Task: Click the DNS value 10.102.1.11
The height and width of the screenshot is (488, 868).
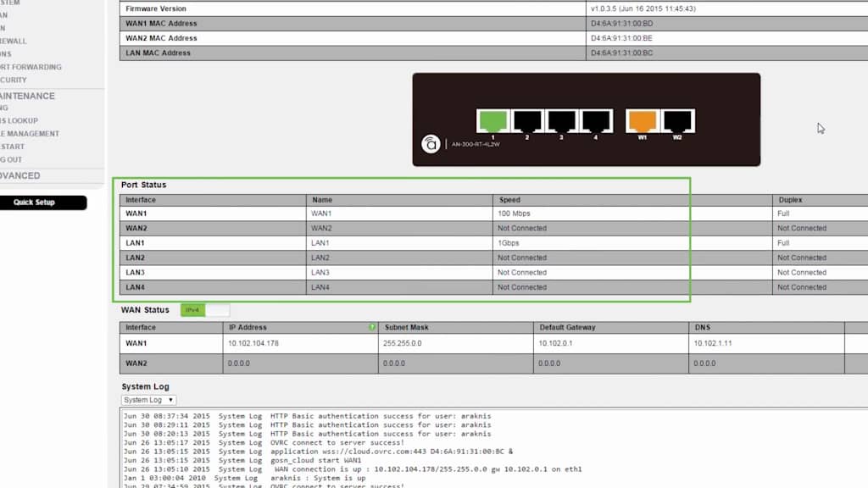Action: coord(712,343)
